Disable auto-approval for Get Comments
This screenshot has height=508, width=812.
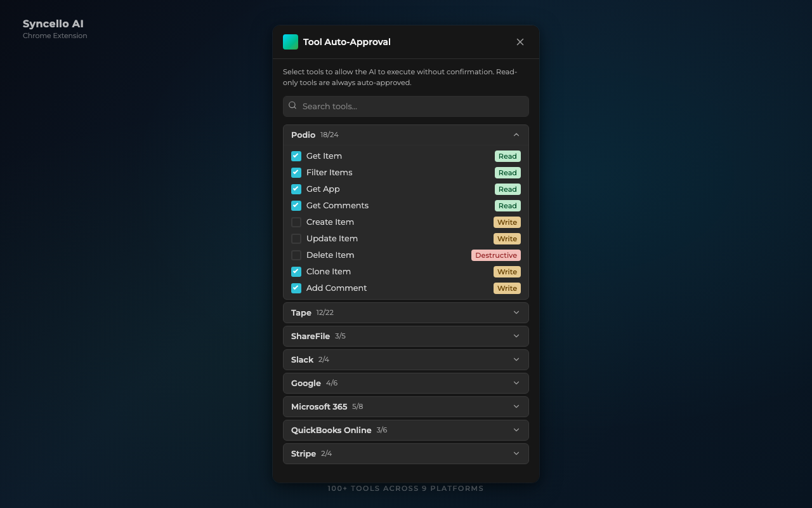tap(296, 206)
